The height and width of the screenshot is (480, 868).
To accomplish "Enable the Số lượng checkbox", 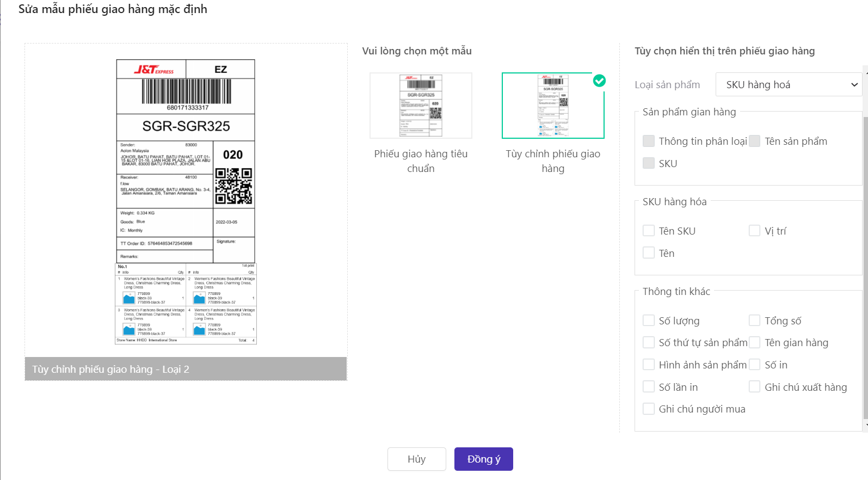I will click(649, 321).
